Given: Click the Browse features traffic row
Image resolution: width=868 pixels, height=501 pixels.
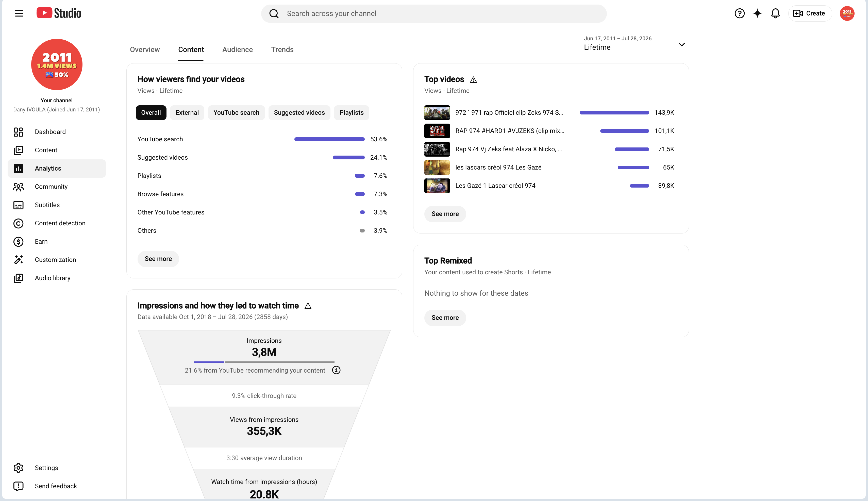Looking at the screenshot, I should [262, 194].
